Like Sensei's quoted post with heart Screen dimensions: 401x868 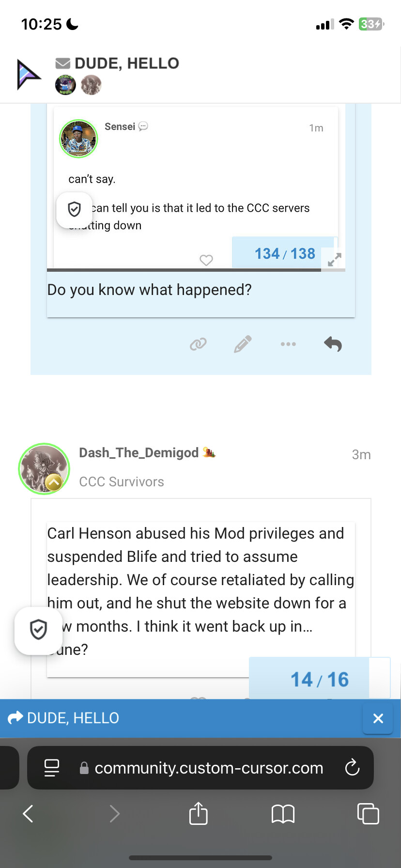tap(206, 260)
